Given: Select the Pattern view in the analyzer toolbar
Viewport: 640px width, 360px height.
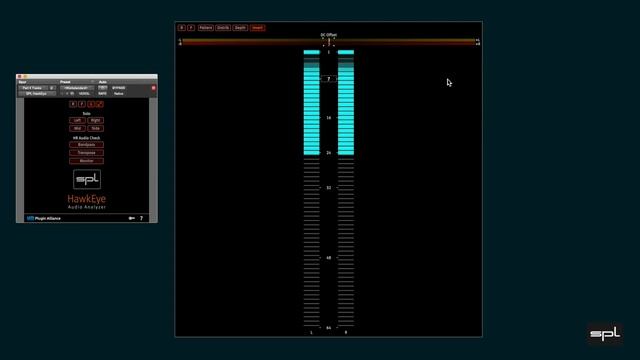Looking at the screenshot, I should click(206, 28).
